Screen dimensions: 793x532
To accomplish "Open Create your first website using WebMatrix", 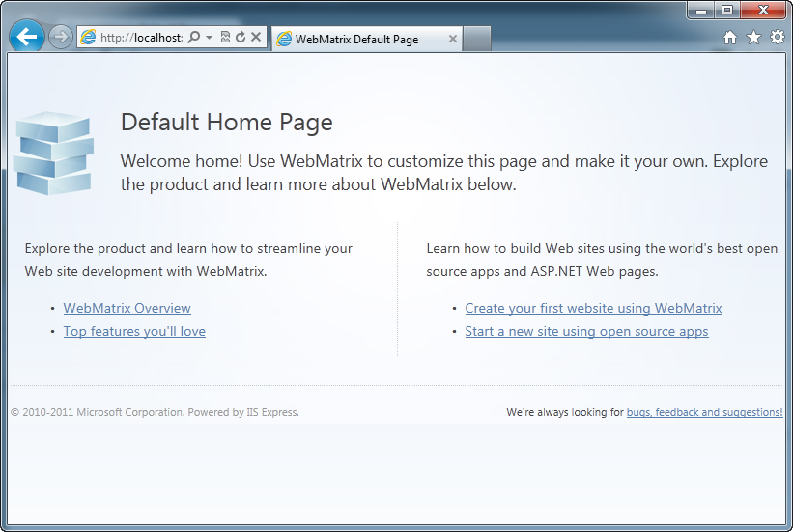I will 593,308.
